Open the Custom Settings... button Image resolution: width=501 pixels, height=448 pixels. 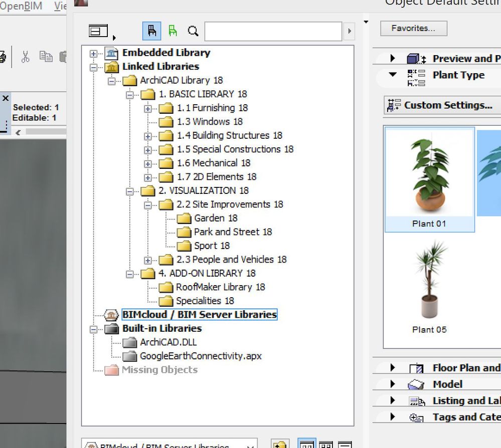[x=442, y=105]
